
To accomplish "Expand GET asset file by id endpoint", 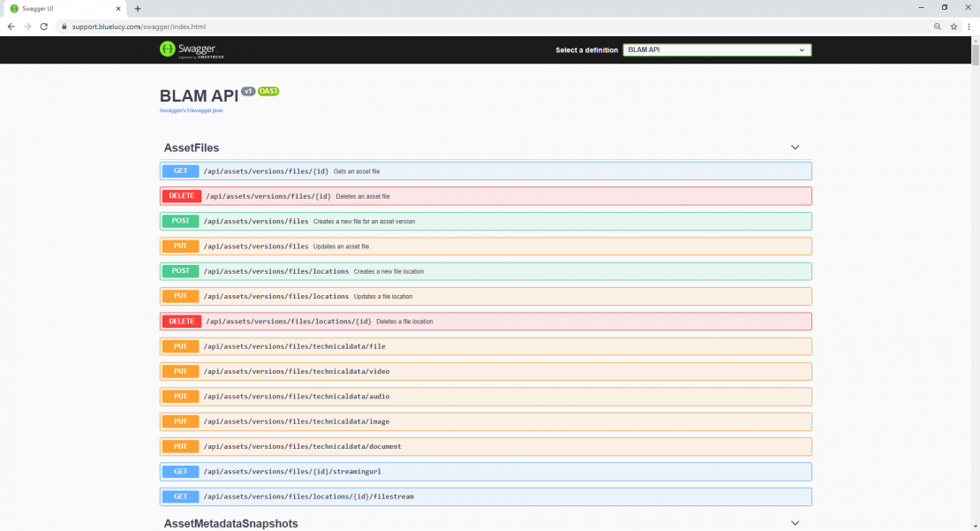I will pyautogui.click(x=486, y=171).
